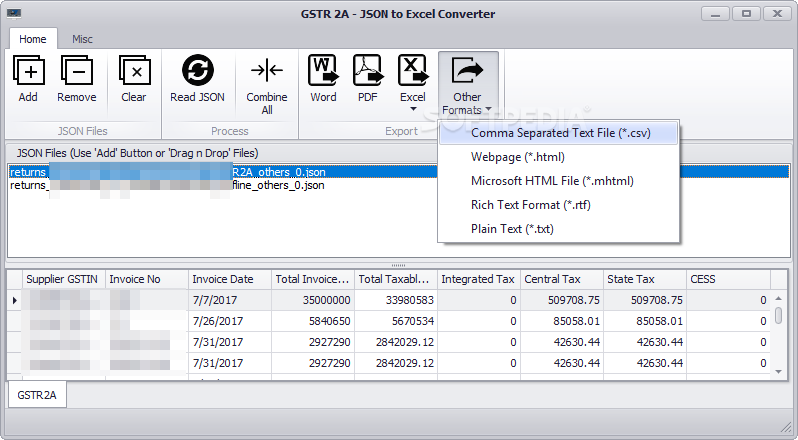Screen dimensions: 798x440
Task: Switch to the Home ribbon tab
Action: point(33,39)
